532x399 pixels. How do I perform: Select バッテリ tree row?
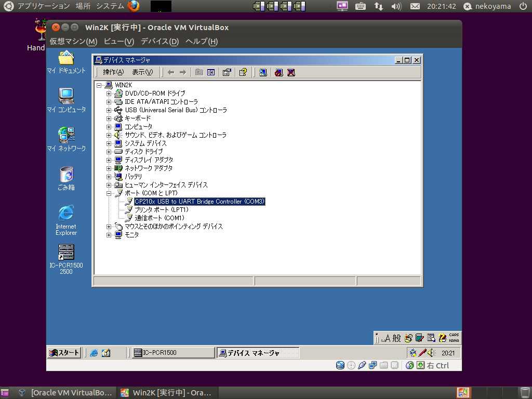[134, 177]
